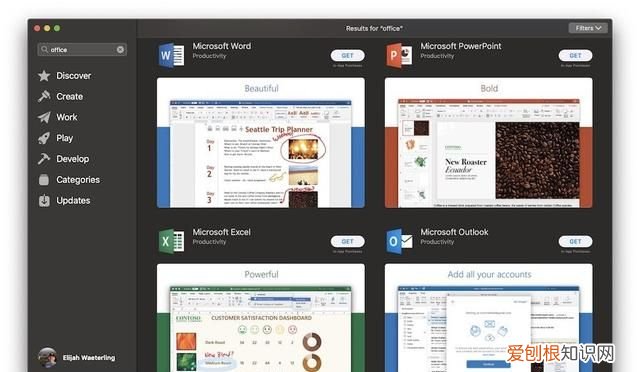The width and height of the screenshot is (640, 372).
Task: Open PowerPoint Bold preview screenshot
Action: coord(489,143)
